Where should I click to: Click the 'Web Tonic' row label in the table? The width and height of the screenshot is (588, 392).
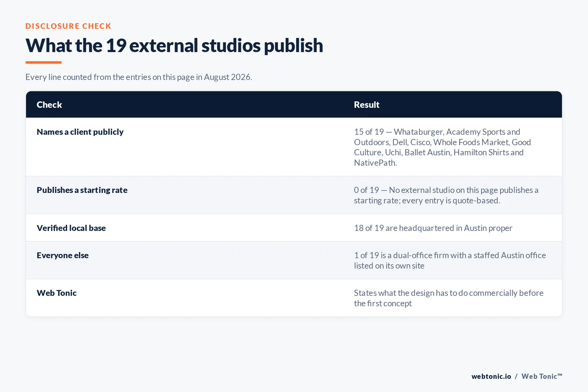click(x=57, y=293)
